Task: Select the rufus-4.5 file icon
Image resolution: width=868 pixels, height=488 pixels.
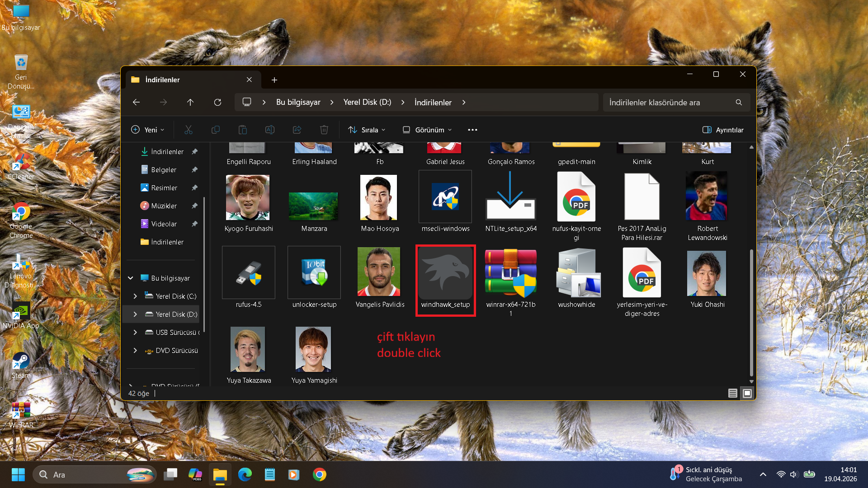Action: [x=249, y=272]
